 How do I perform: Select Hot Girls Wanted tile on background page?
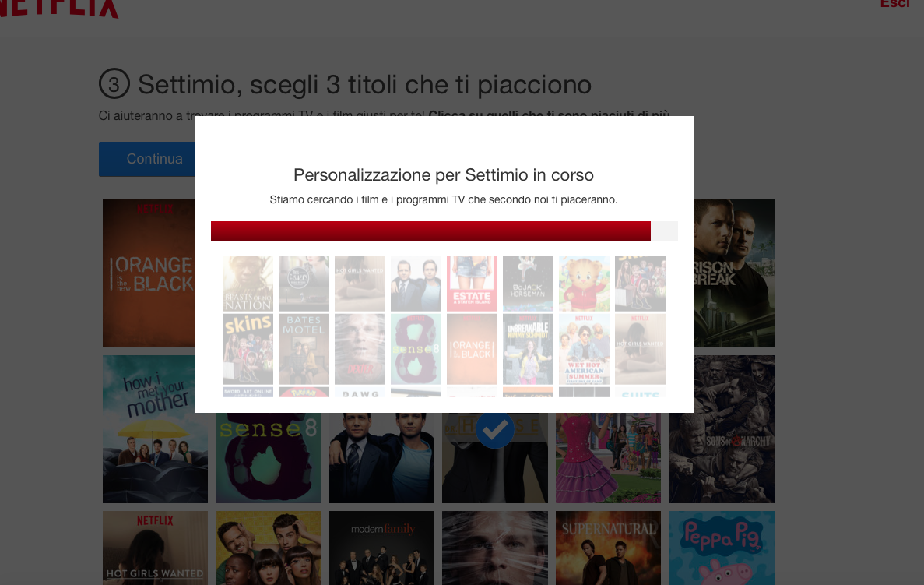[x=155, y=548]
